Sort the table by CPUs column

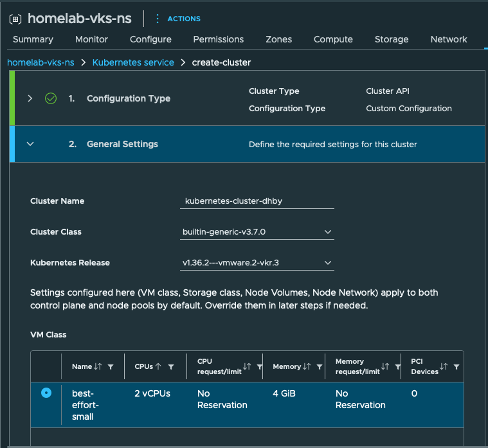[158, 366]
